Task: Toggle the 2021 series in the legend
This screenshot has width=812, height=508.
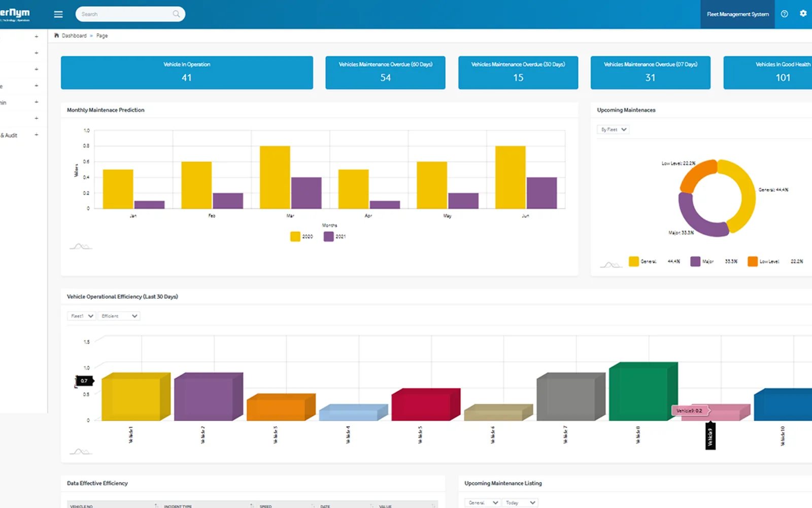Action: 334,236
